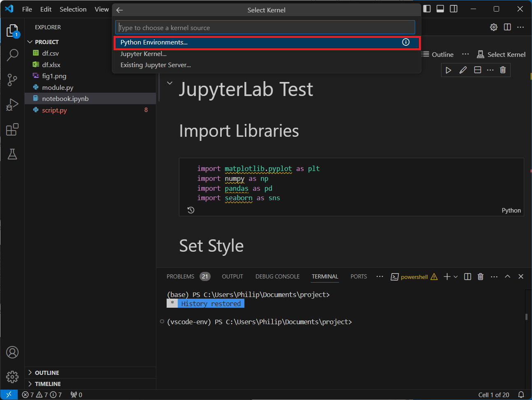Split the terminal pane
Image resolution: width=532 pixels, height=400 pixels.
[x=467, y=277]
